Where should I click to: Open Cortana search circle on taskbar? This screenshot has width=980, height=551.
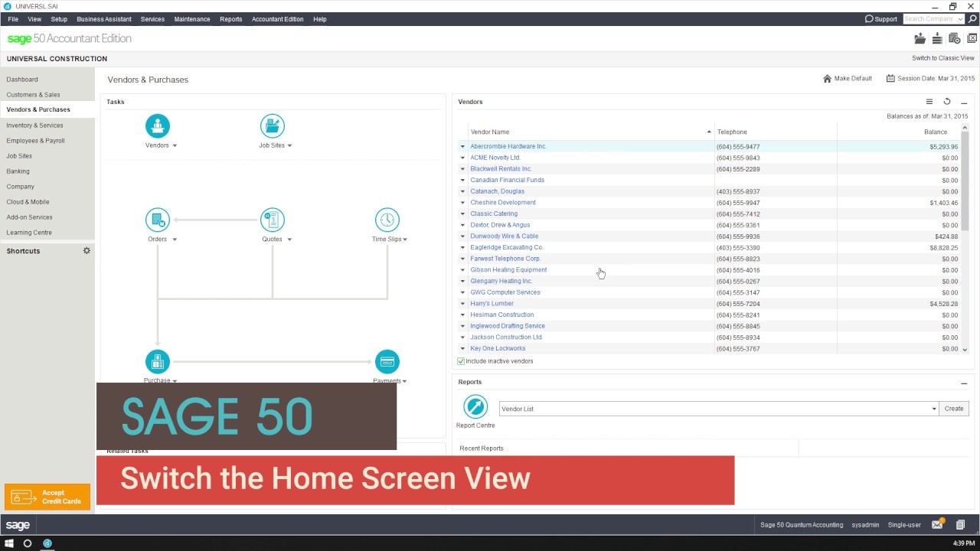(28, 543)
